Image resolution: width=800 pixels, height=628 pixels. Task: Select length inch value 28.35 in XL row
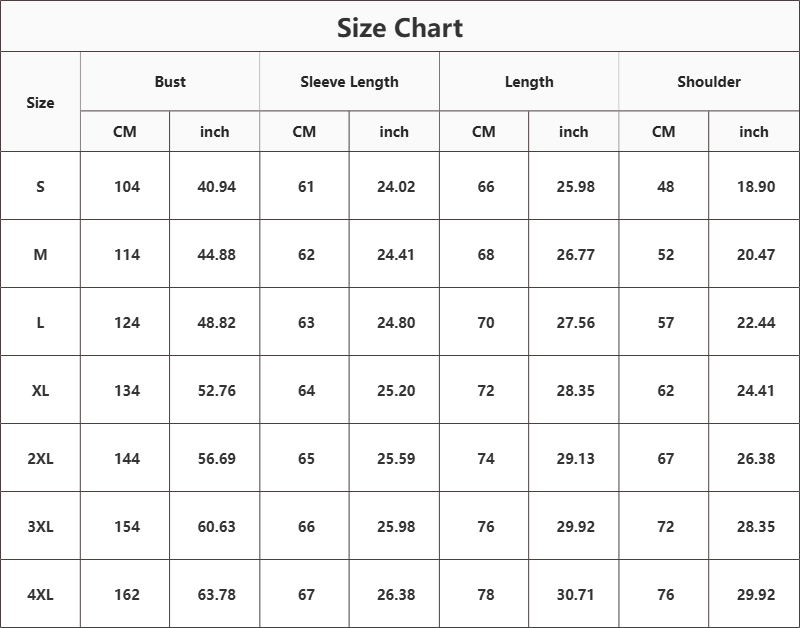point(575,390)
